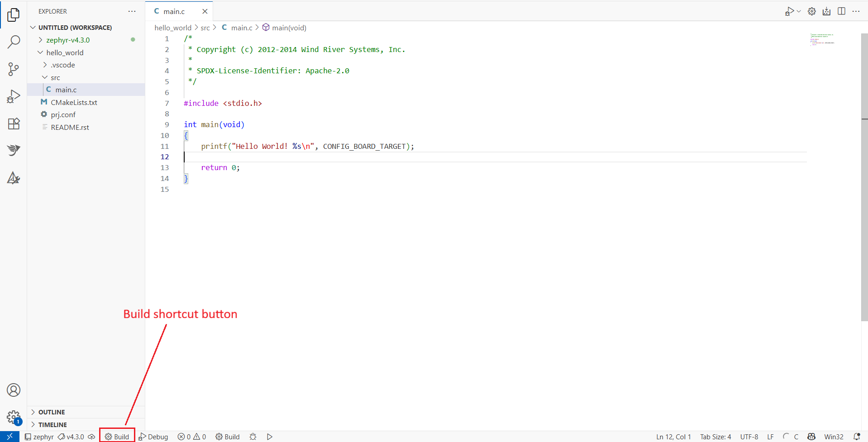
Task: Select prj.conf in the Explorer
Action: click(x=62, y=114)
